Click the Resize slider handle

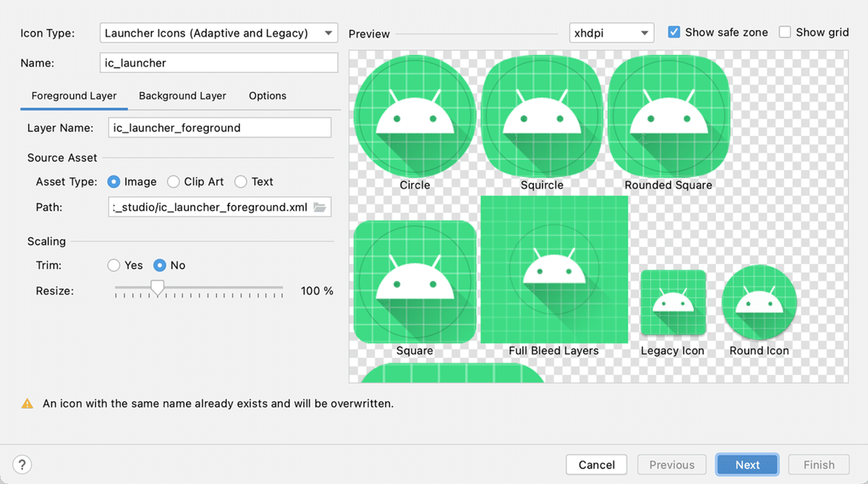point(157,289)
